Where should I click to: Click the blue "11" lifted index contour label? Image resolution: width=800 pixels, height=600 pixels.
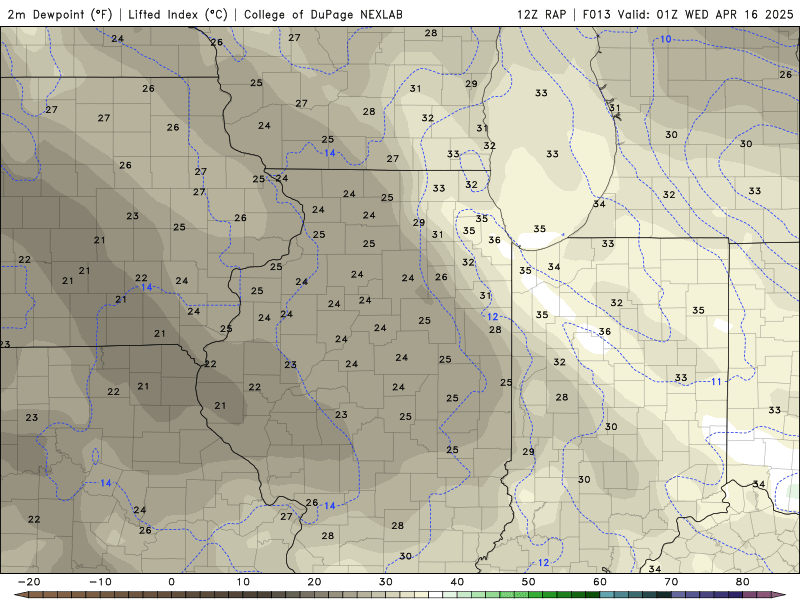click(x=716, y=382)
